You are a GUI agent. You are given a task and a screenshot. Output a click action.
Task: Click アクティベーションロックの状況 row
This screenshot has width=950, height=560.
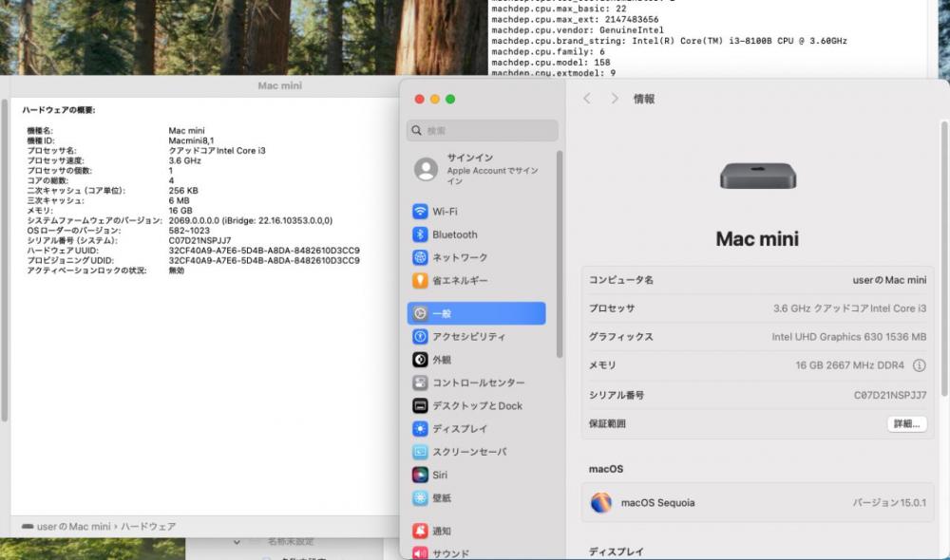(x=105, y=270)
